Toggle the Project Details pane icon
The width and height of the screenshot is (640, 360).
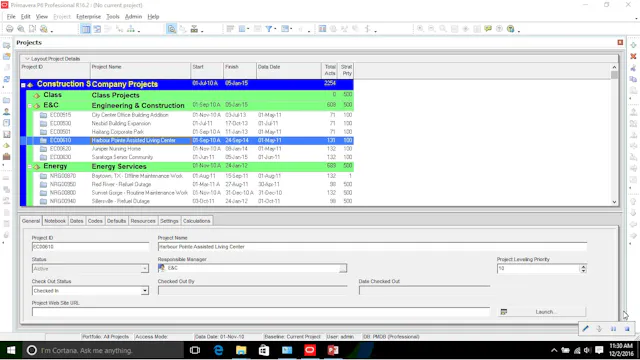[x=172, y=29]
